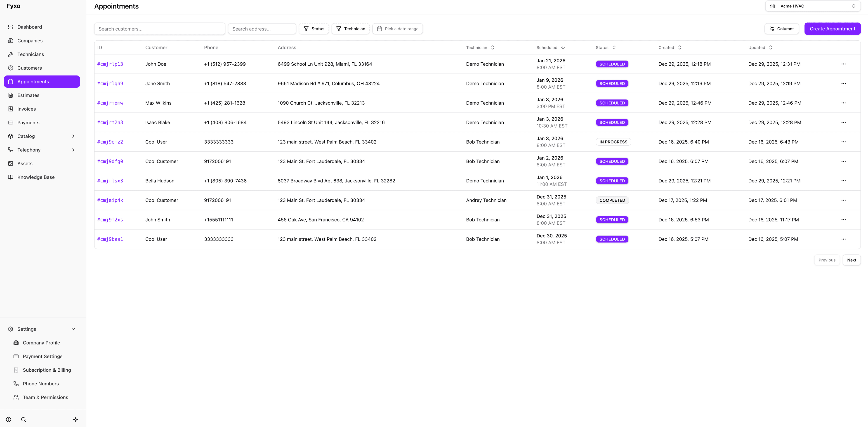Open the Acme HVAC company selector
Screen dimensions: 868x427
pyautogui.click(x=812, y=6)
